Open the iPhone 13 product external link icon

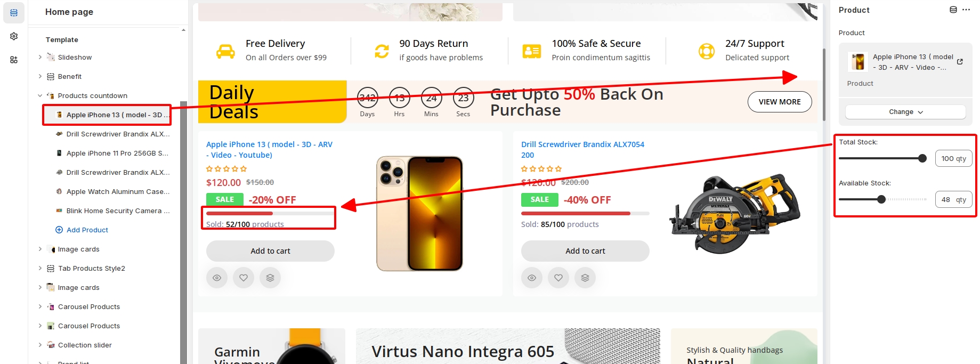pos(960,62)
